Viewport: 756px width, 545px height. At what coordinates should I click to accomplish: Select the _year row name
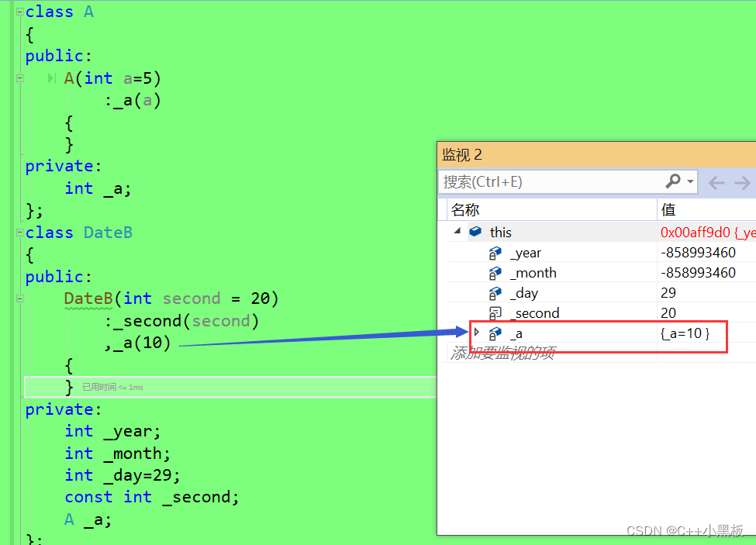526,253
